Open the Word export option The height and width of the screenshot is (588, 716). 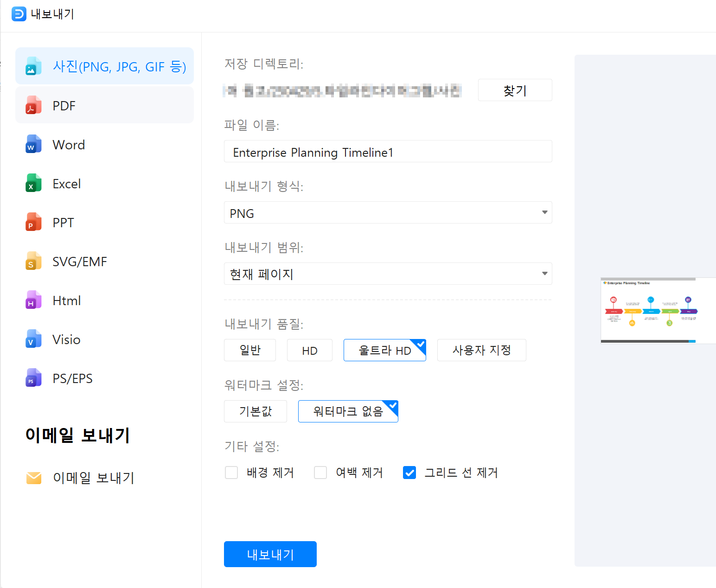pyautogui.click(x=69, y=145)
